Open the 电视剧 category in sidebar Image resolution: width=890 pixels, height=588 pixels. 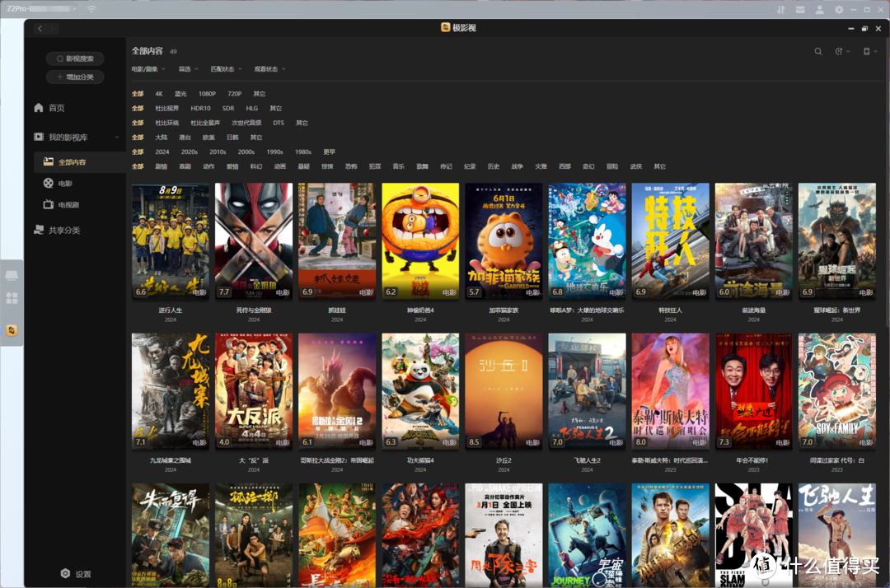(68, 204)
